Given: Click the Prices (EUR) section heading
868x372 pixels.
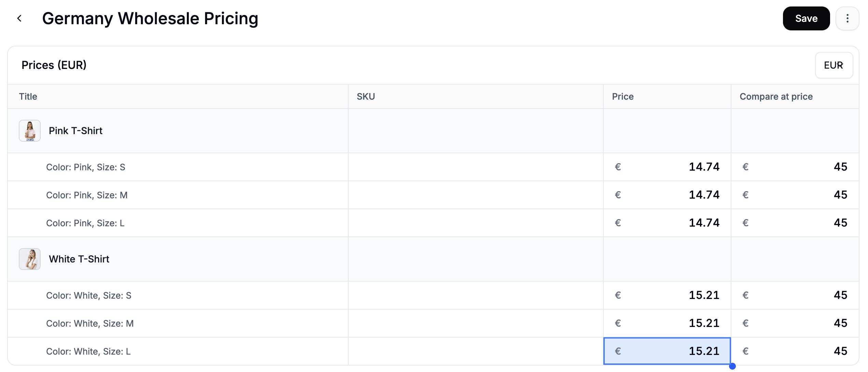Looking at the screenshot, I should [54, 65].
